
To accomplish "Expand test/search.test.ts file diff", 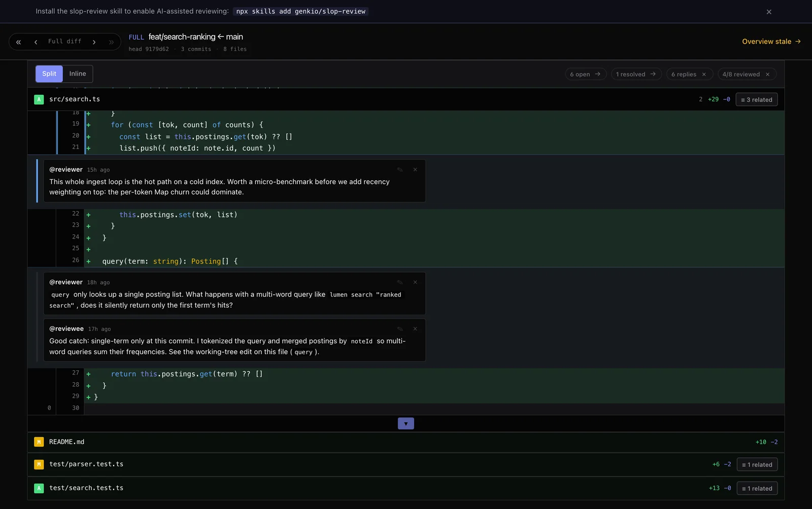I will point(406,489).
